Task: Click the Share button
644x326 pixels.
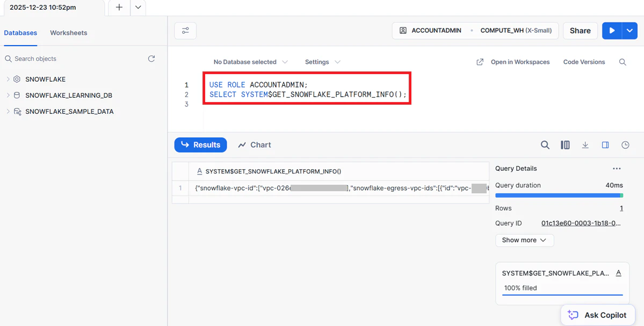Action: point(580,31)
